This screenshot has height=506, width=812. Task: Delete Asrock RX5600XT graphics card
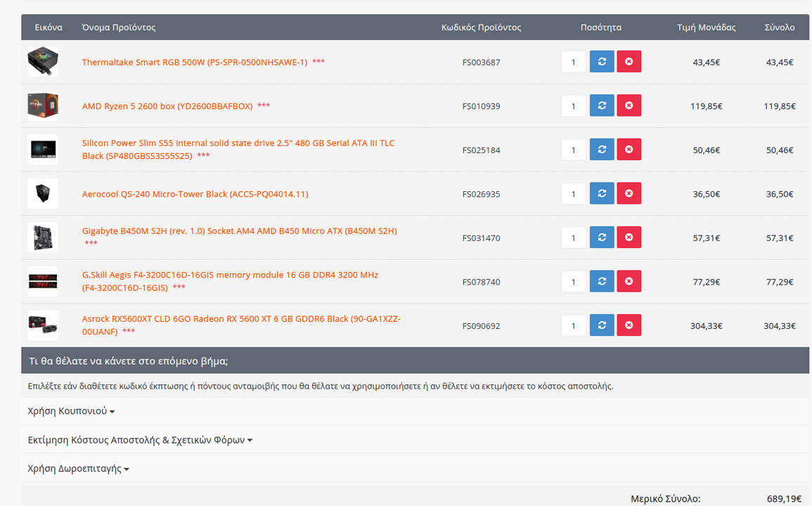click(629, 326)
